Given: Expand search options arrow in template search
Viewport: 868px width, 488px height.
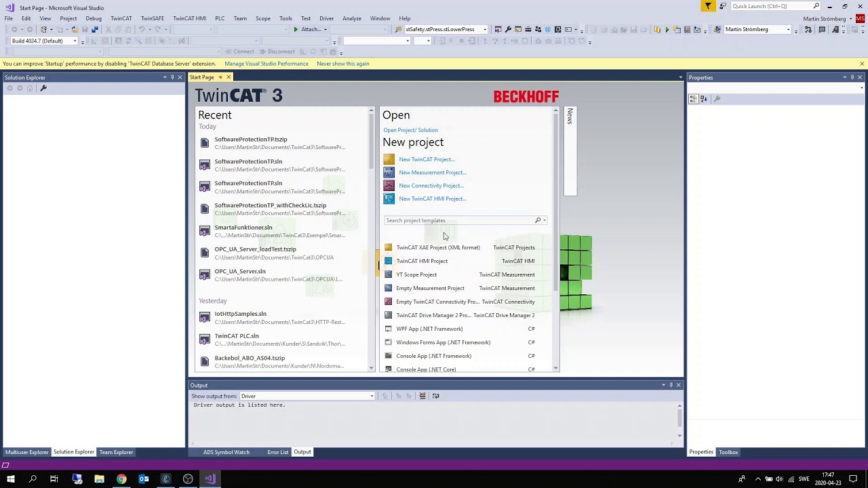Looking at the screenshot, I should 544,220.
